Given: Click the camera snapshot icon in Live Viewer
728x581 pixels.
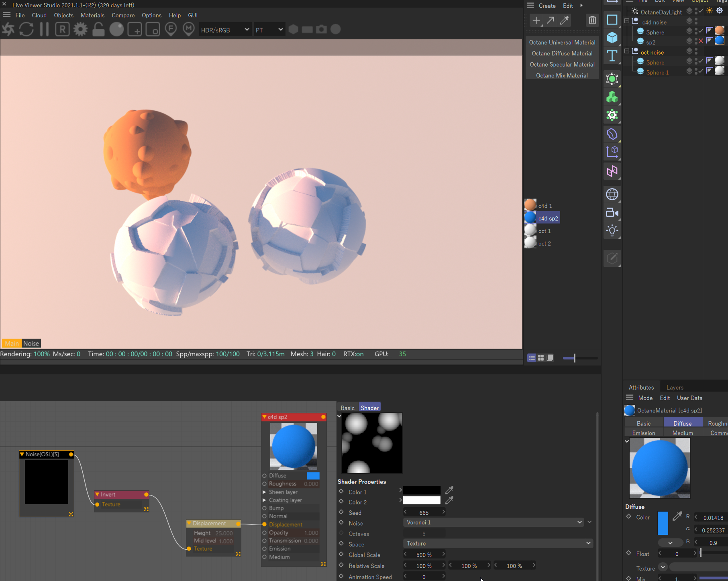Looking at the screenshot, I should click(x=321, y=29).
